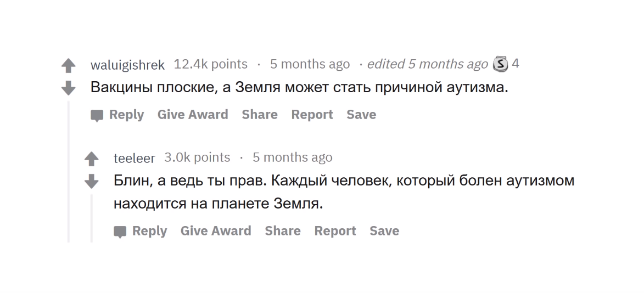Click the '5 months ago' timestamp on teeleer's reply

293,157
